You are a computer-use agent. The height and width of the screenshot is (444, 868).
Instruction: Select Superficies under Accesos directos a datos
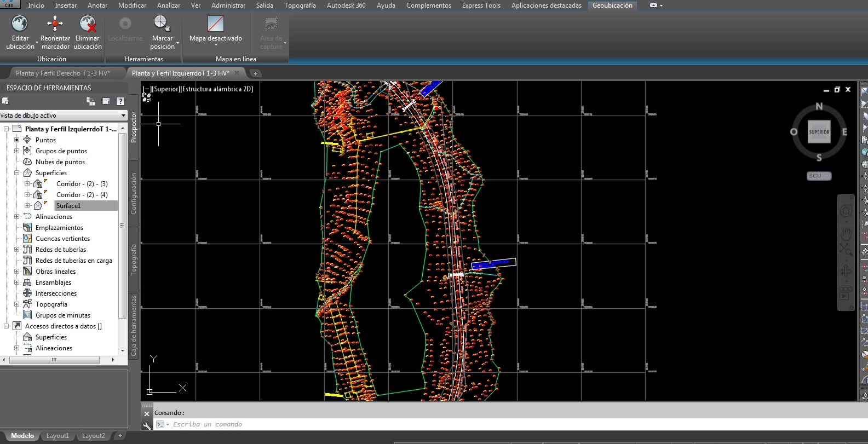(x=51, y=337)
